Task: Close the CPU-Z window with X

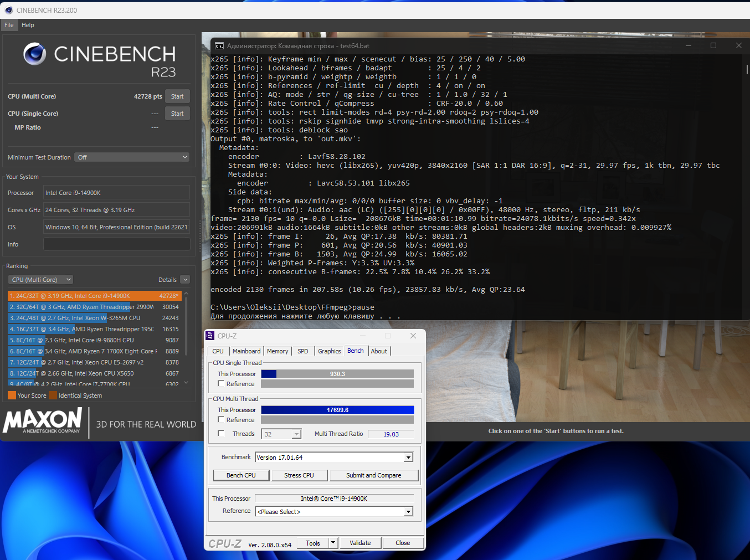Action: coord(413,336)
